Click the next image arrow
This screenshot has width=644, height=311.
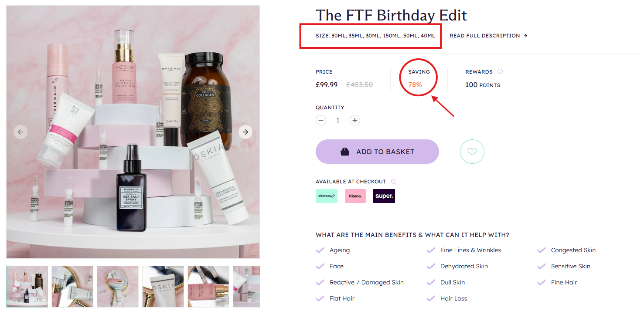click(x=245, y=132)
